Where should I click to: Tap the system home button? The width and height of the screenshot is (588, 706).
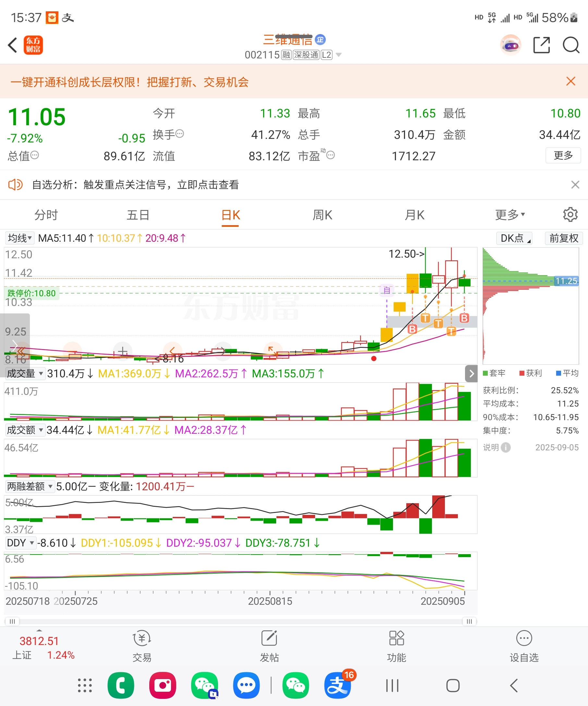453,686
